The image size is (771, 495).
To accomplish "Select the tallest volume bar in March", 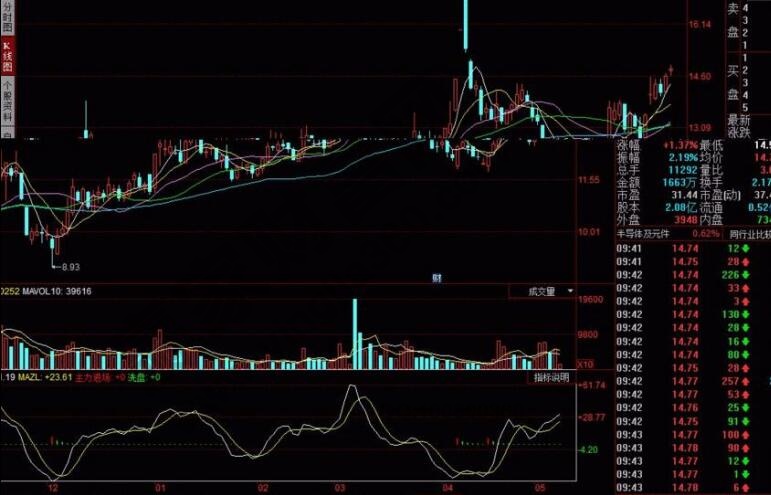I will click(x=354, y=335).
